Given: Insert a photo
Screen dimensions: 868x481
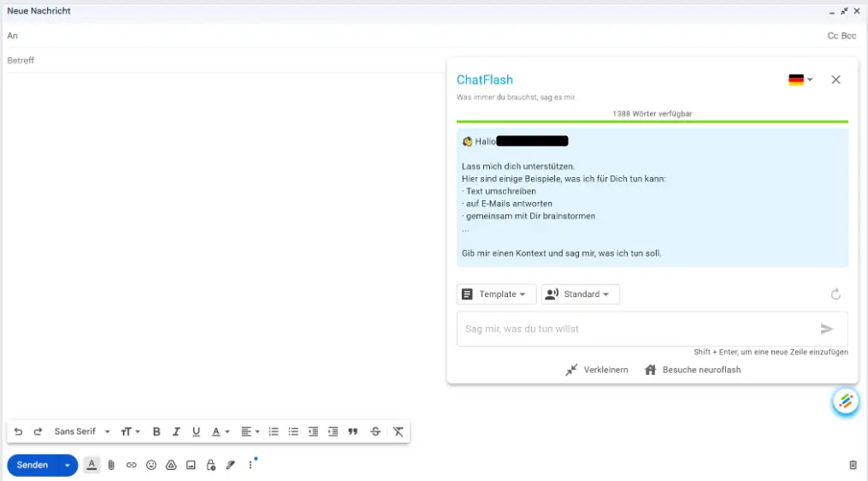Looking at the screenshot, I should pos(191,465).
